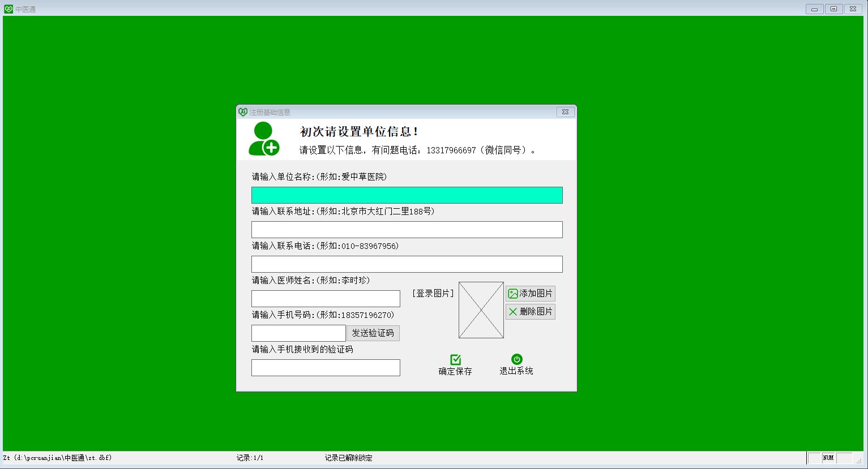Click the NUM indicator in status bar

click(x=828, y=458)
